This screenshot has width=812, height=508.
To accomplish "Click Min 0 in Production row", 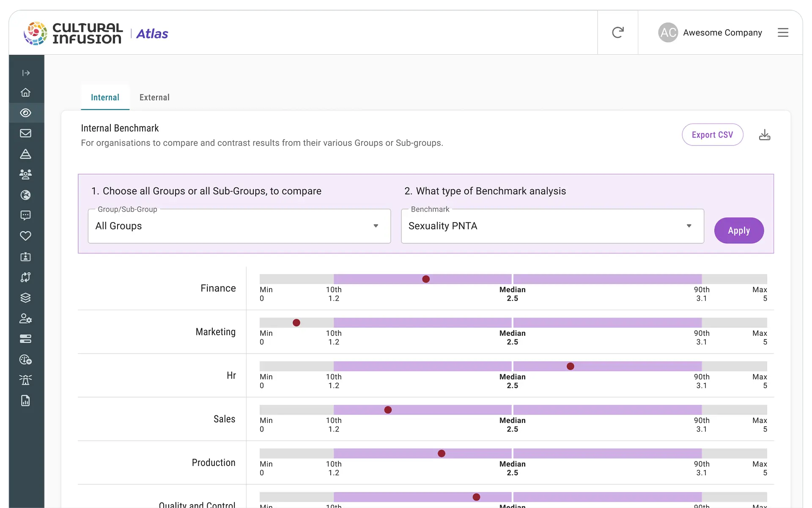I will 266,468.
